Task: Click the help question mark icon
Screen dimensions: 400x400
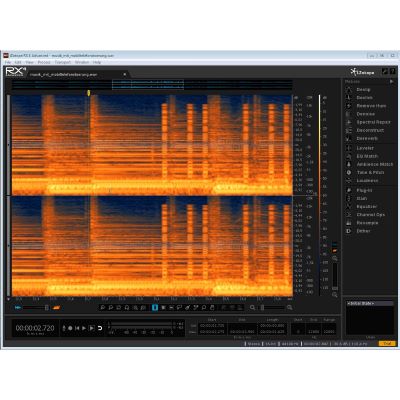Action: (393, 71)
